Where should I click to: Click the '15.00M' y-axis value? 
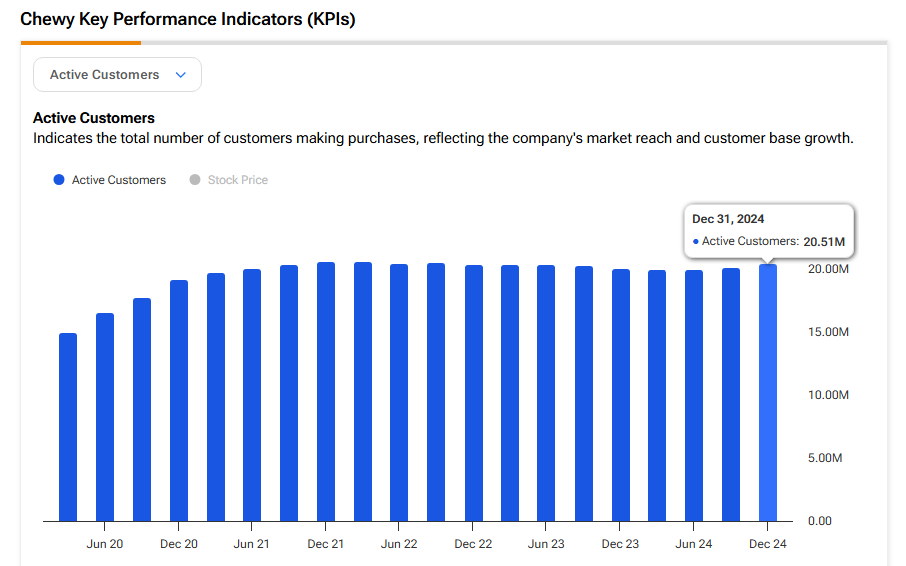pyautogui.click(x=828, y=332)
